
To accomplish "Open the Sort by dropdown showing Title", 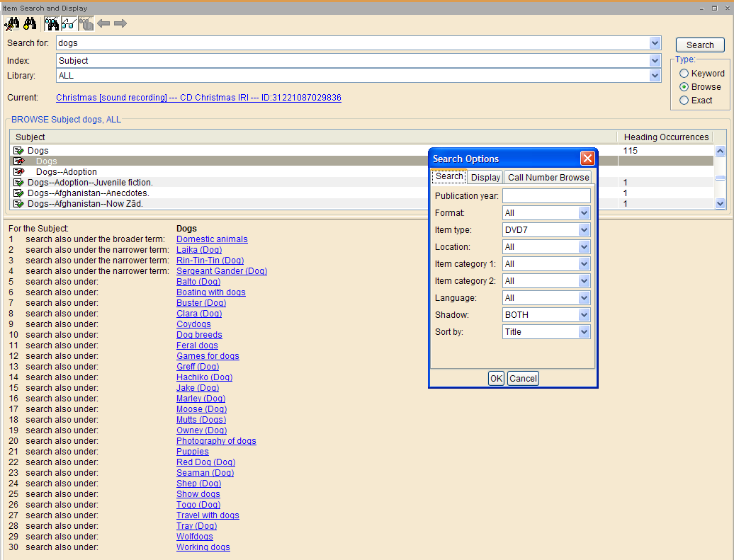I will (584, 332).
